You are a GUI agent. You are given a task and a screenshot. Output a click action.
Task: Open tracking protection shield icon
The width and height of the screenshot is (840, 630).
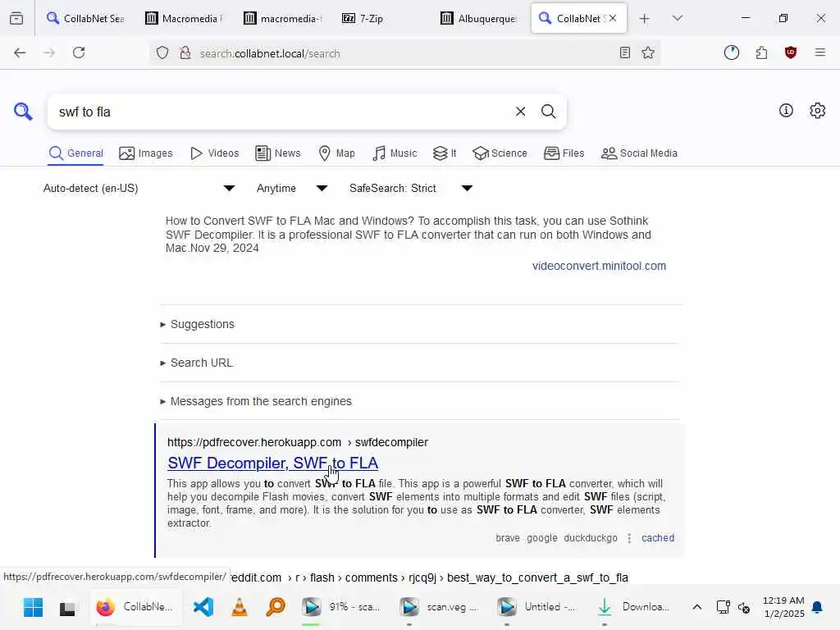[162, 53]
